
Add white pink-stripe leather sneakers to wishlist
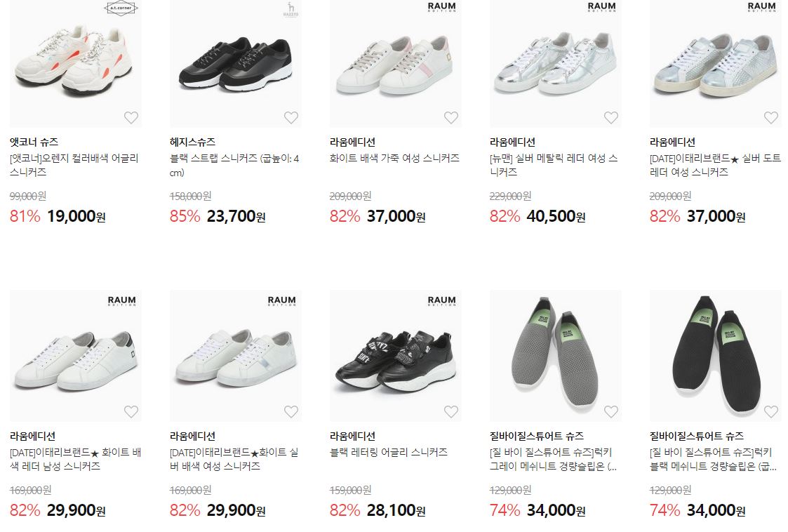[x=450, y=117]
